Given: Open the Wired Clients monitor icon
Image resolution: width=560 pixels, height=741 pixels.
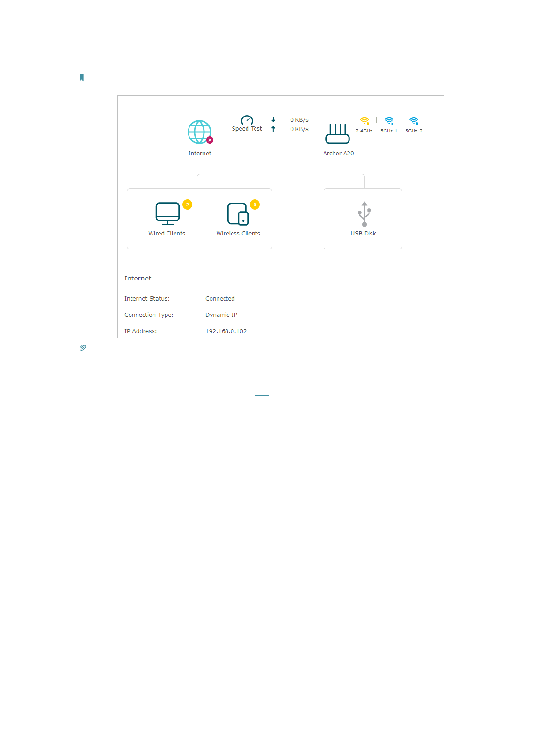Looking at the screenshot, I should (167, 213).
